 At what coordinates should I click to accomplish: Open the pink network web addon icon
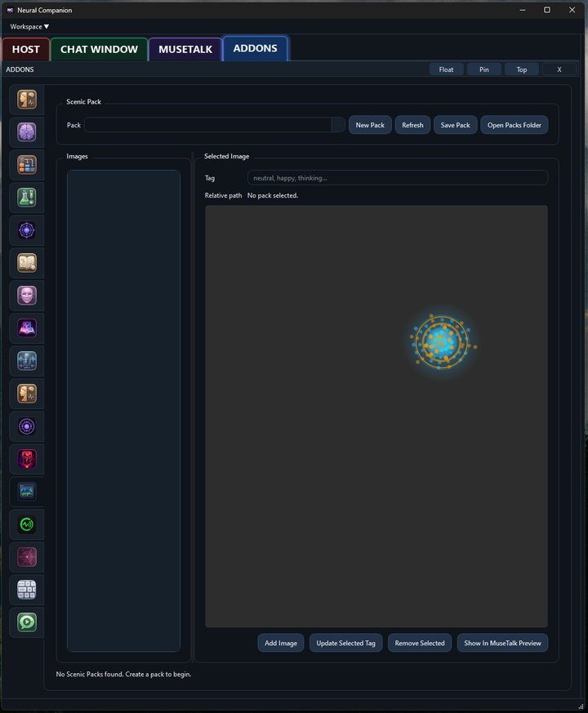pos(27,557)
